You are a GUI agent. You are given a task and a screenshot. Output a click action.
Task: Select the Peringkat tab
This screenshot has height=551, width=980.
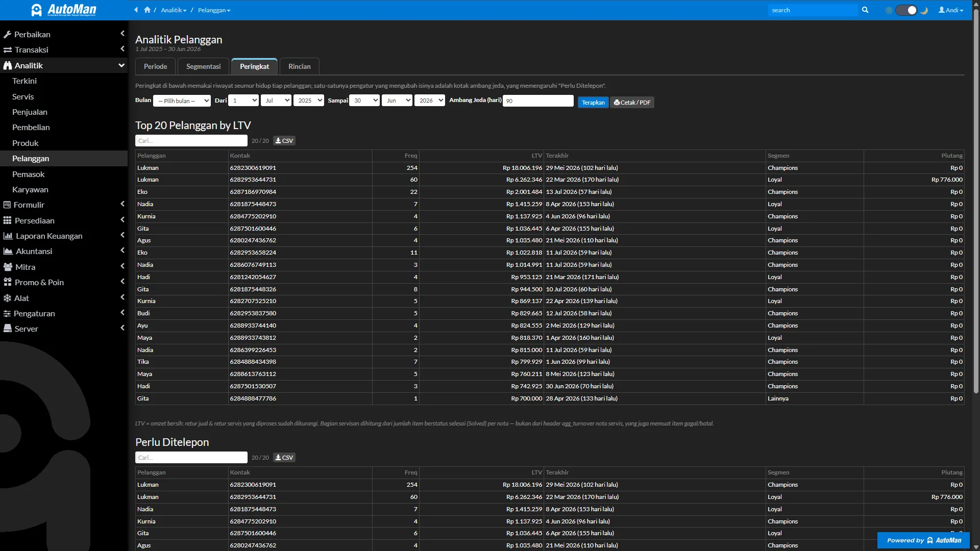[254, 66]
